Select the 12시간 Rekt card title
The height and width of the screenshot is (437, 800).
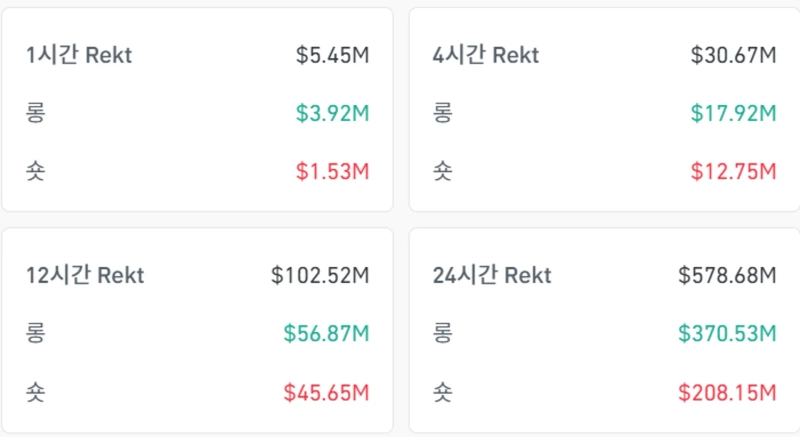[x=85, y=275]
